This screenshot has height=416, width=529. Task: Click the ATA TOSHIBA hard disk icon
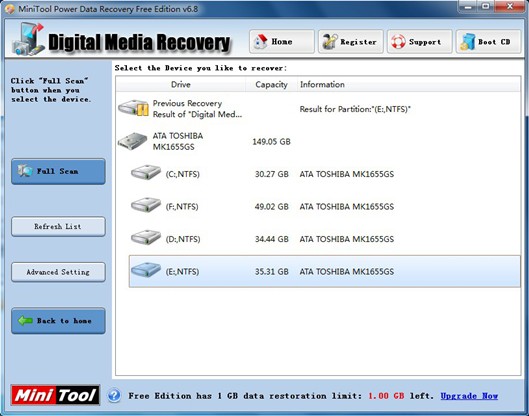tap(133, 141)
